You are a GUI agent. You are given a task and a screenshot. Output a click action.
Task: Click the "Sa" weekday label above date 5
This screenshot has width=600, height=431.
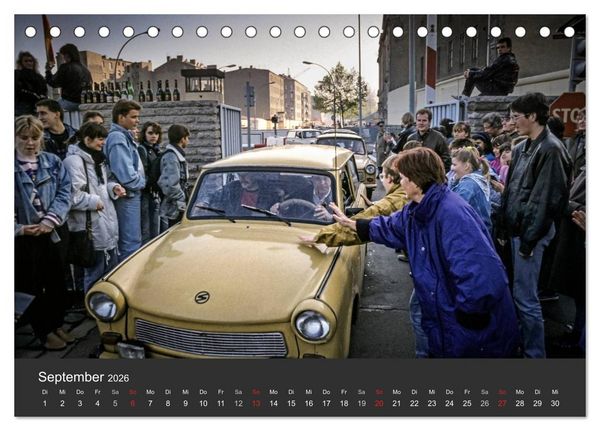tap(115, 392)
